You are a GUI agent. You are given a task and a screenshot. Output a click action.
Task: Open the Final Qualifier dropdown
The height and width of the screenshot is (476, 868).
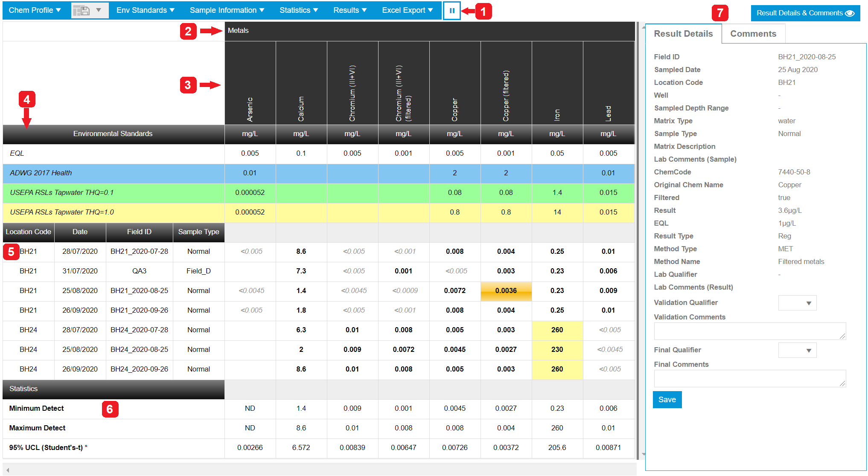tap(798, 350)
